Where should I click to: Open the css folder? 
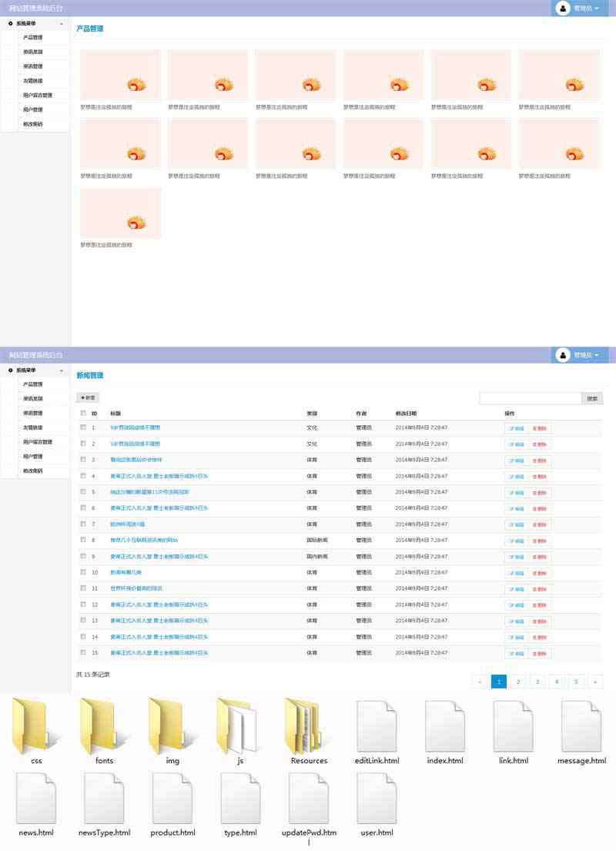click(36, 726)
